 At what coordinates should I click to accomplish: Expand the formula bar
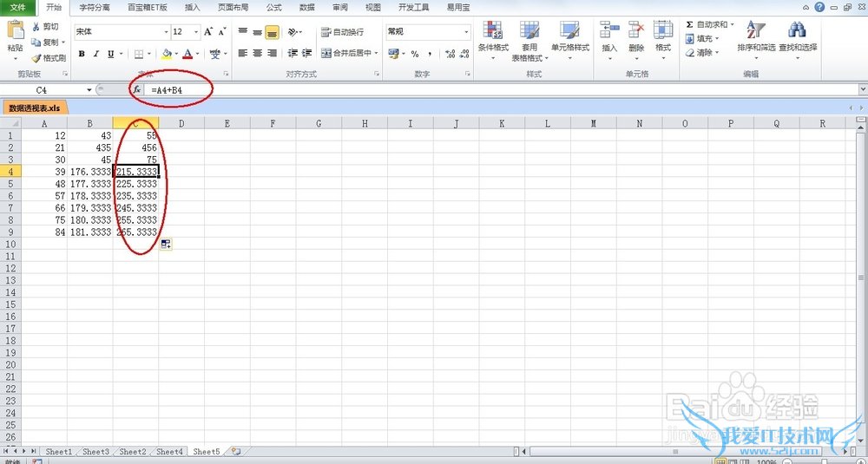click(x=863, y=89)
